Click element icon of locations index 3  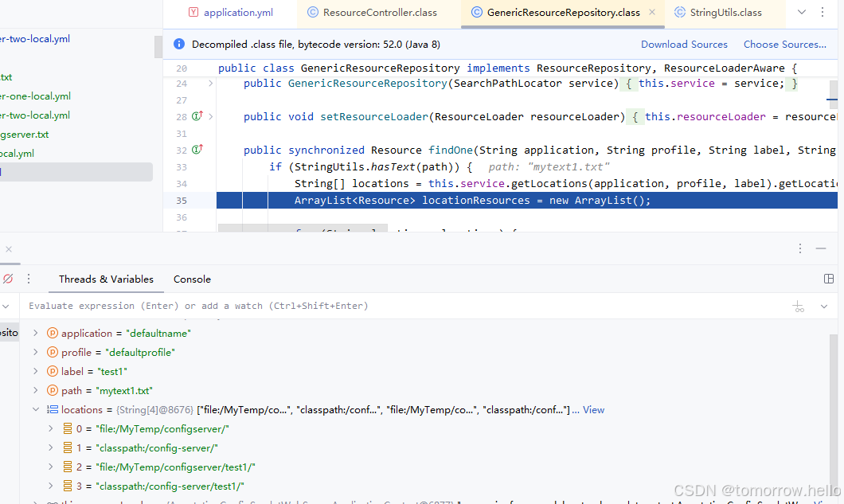(x=68, y=486)
